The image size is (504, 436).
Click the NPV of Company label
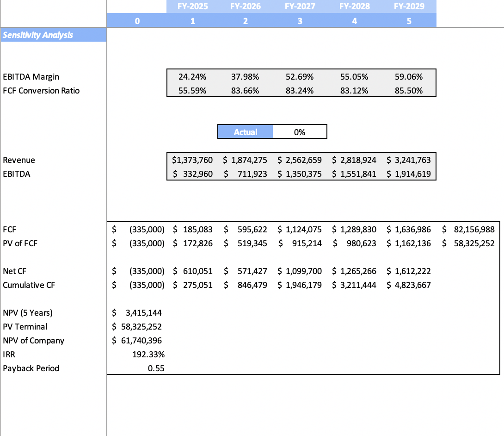[34, 340]
